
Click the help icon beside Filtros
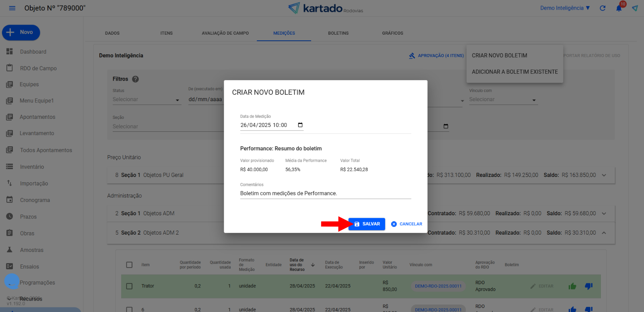pyautogui.click(x=136, y=79)
